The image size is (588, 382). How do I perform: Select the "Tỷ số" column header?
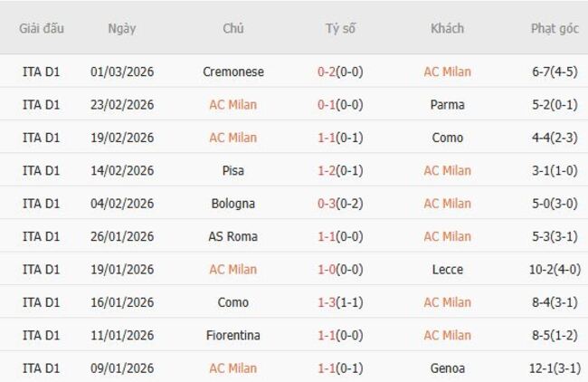pyautogui.click(x=340, y=28)
